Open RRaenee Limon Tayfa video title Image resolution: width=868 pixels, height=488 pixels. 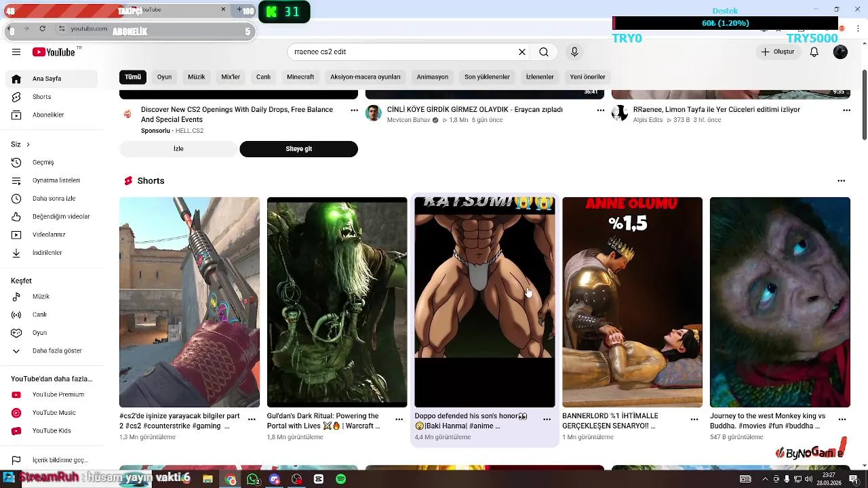click(717, 110)
